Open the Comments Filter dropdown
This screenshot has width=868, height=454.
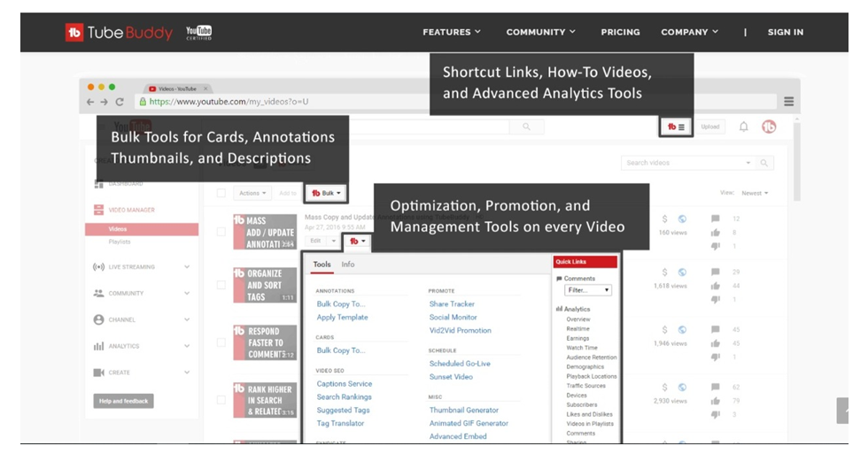(588, 289)
